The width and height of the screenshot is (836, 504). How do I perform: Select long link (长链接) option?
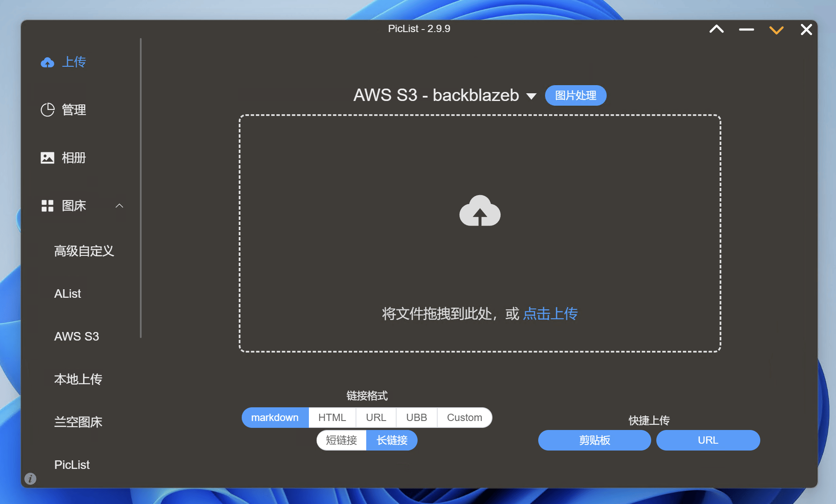click(392, 440)
